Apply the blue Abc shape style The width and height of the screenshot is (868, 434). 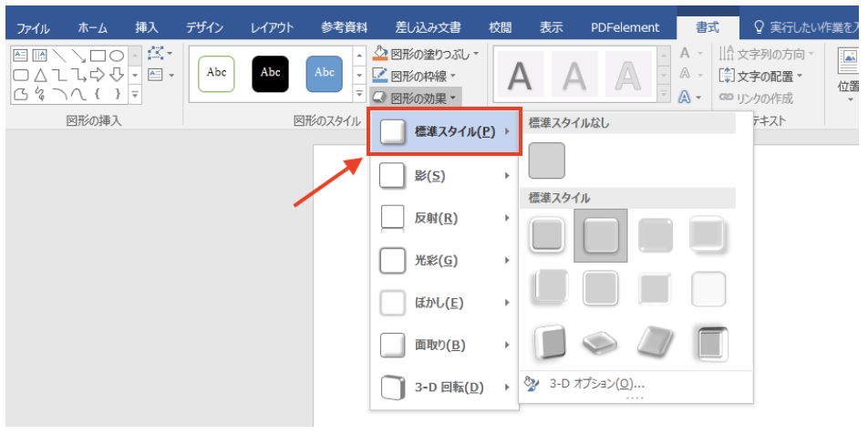point(324,74)
